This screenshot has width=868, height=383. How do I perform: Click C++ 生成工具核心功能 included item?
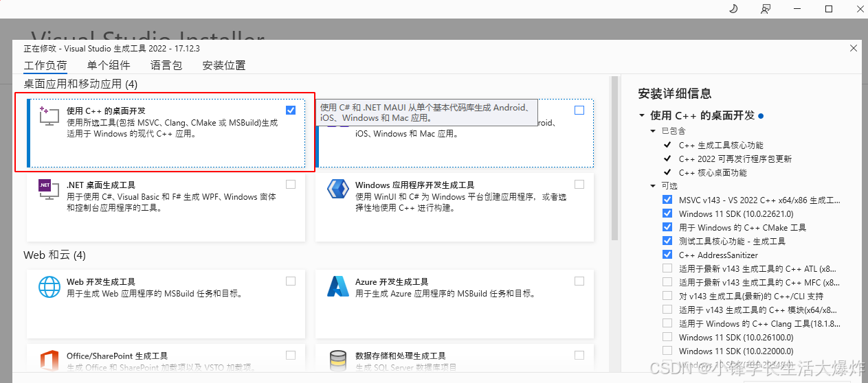pyautogui.click(x=721, y=145)
